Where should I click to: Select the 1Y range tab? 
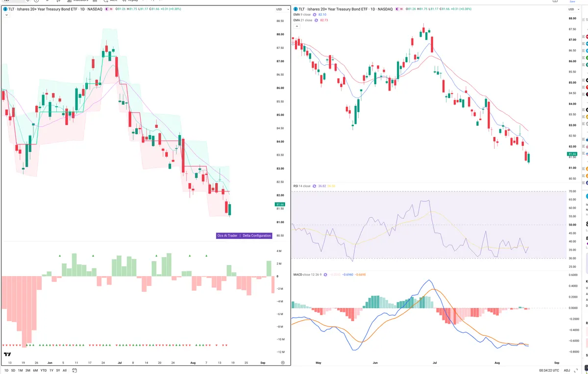click(x=51, y=370)
